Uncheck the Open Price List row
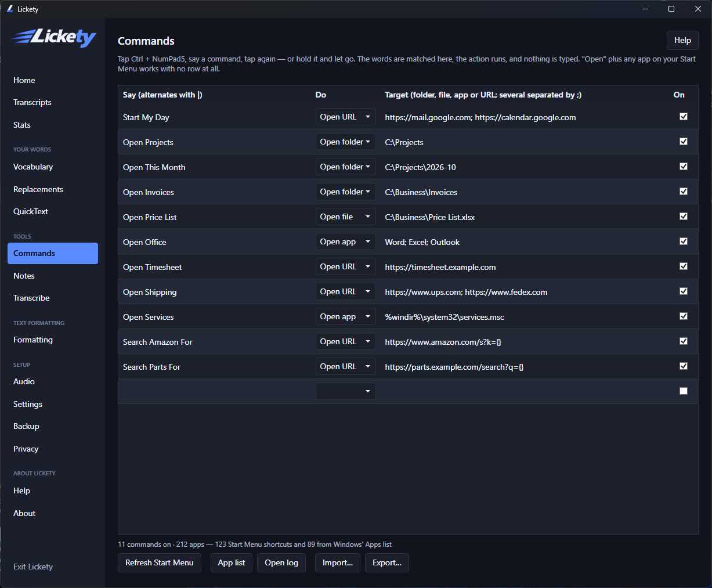Screen dimensions: 712x588 (x=684, y=217)
